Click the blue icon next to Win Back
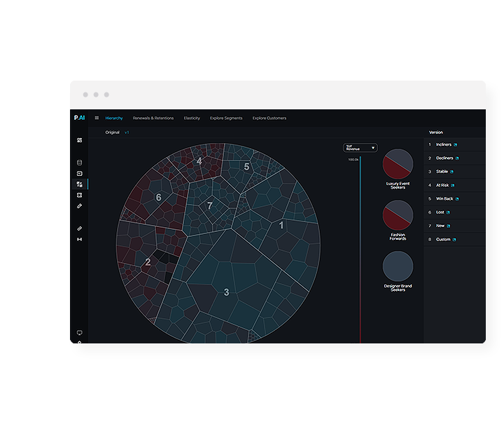 tap(457, 199)
